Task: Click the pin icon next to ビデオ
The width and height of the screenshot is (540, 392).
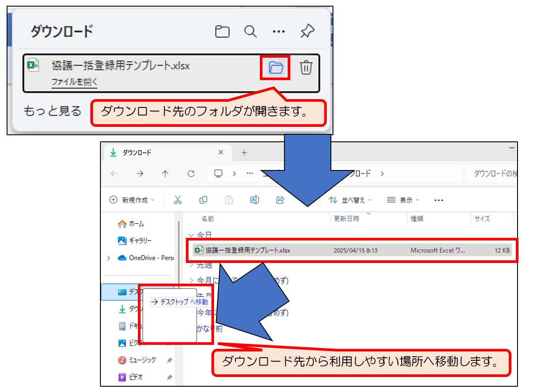Action: (169, 377)
